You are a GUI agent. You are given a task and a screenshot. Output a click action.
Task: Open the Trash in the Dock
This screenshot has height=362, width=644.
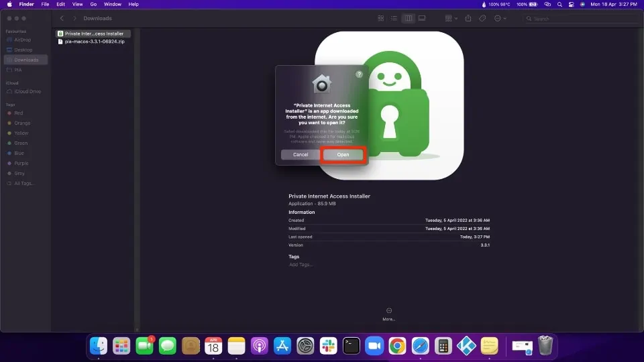click(545, 346)
